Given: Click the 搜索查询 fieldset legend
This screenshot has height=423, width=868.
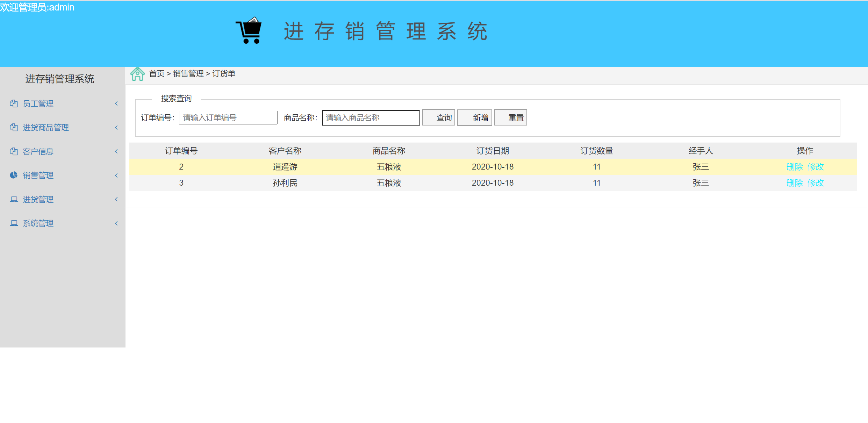Looking at the screenshot, I should (x=176, y=99).
